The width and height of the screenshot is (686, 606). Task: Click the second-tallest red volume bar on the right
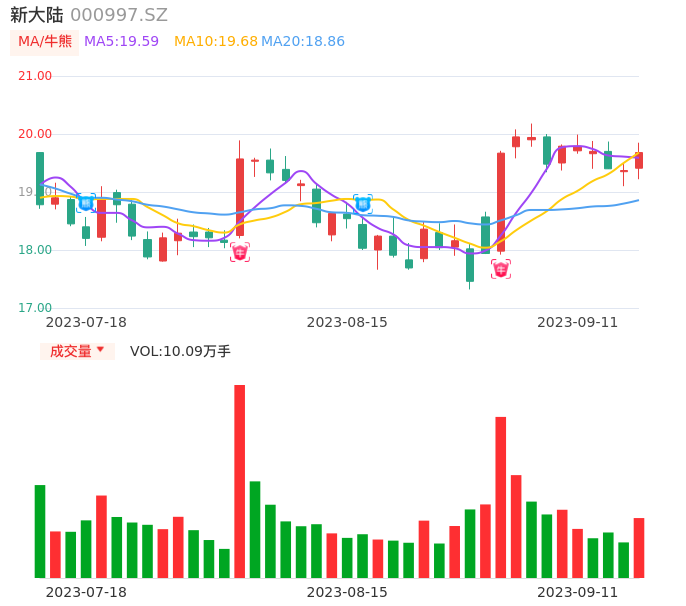click(x=501, y=497)
